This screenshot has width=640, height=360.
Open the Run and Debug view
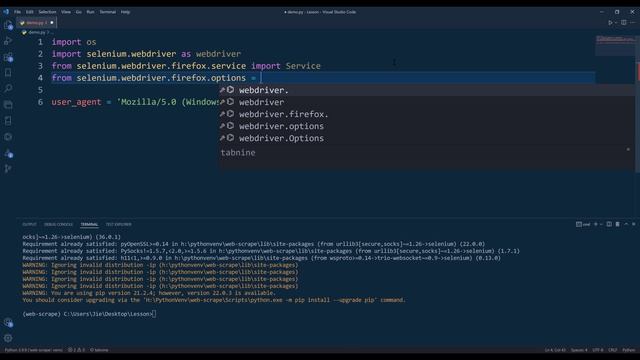8,41
